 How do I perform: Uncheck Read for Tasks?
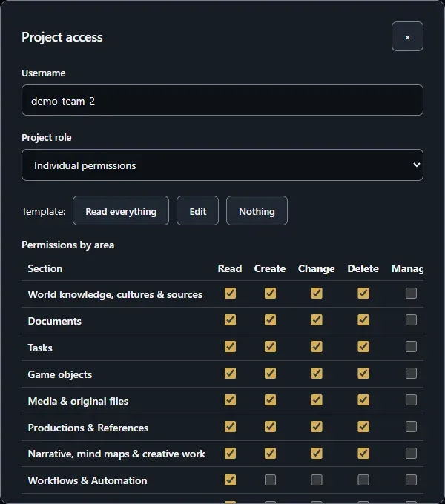coord(230,347)
